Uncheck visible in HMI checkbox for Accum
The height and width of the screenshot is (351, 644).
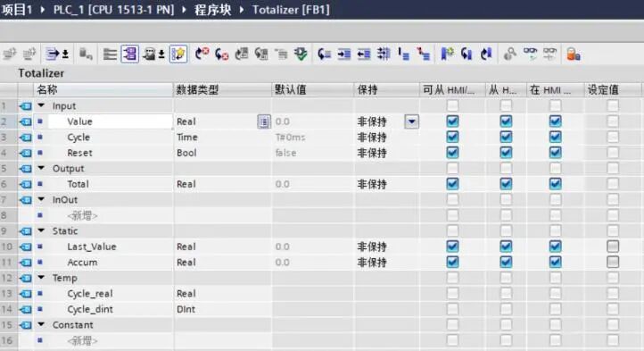(x=555, y=262)
